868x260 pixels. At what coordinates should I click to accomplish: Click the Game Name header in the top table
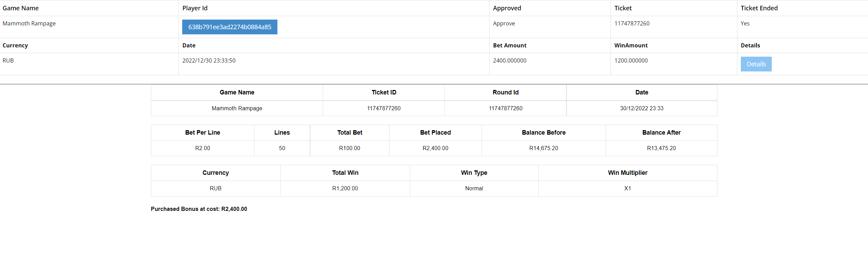pos(21,8)
